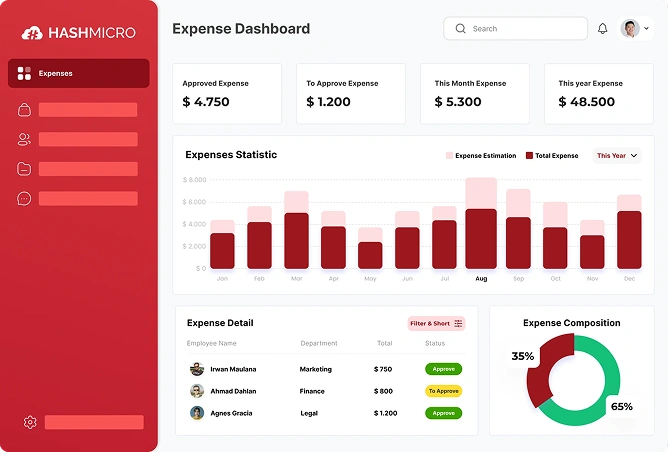Click the notification bell icon

pyautogui.click(x=602, y=29)
